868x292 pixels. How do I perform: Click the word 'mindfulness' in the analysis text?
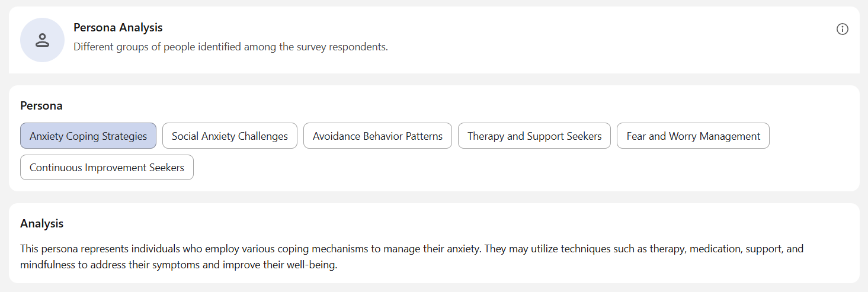point(47,265)
